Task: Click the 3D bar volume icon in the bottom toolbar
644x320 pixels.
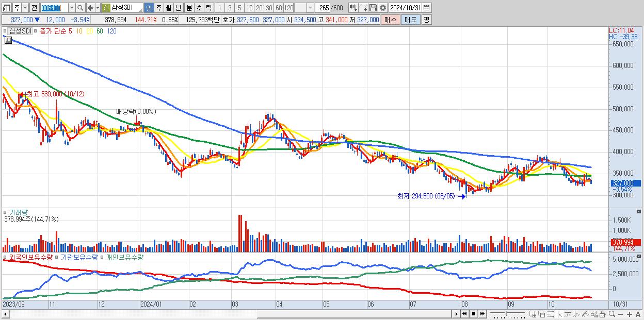Action: [594, 314]
